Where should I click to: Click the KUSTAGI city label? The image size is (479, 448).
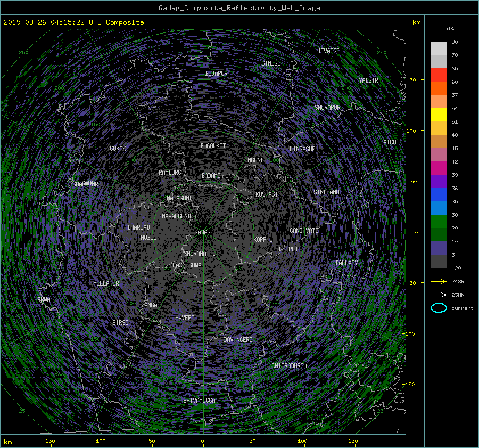267,194
